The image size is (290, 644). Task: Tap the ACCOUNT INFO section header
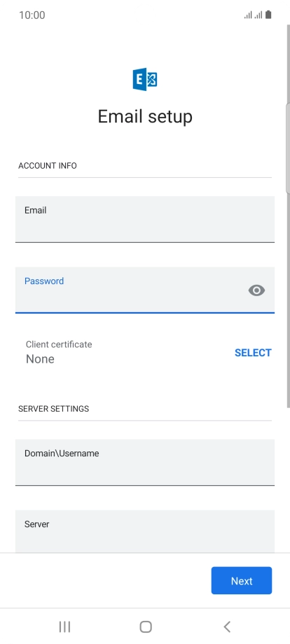pyautogui.click(x=47, y=165)
